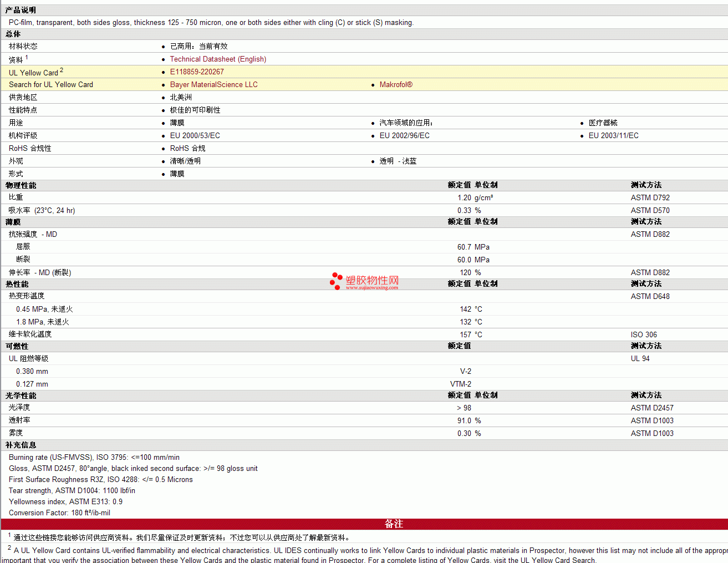Click the EU 2000/53/EC rating
The height and width of the screenshot is (563, 728).
195,136
